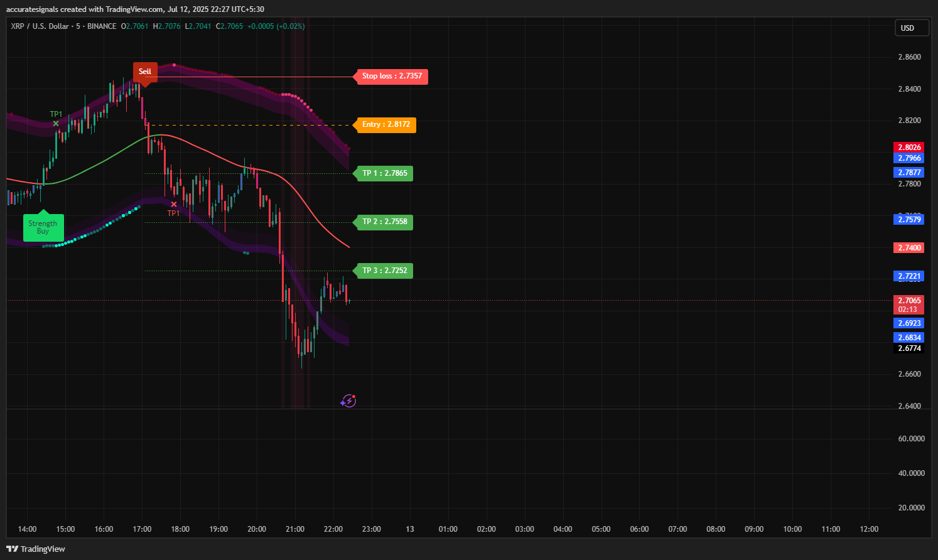Click the blue 2.7579 price tag
This screenshot has height=560, width=938.
pyautogui.click(x=909, y=220)
